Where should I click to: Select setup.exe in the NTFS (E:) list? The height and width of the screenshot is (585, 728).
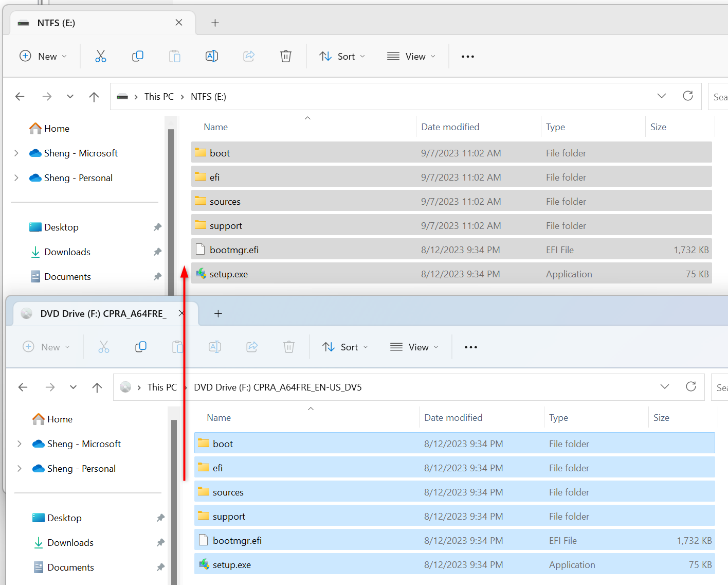(229, 274)
